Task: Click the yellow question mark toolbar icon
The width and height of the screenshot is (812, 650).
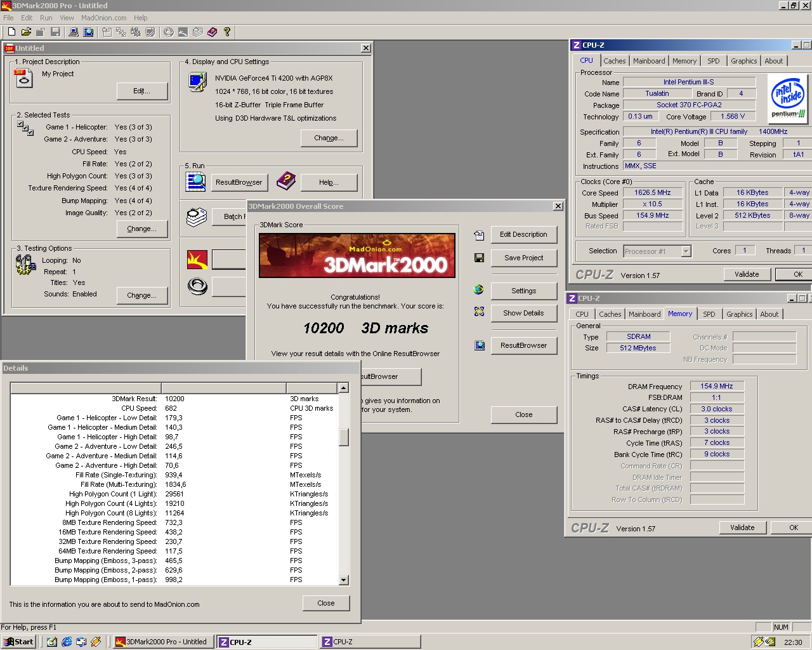Action: click(x=227, y=32)
